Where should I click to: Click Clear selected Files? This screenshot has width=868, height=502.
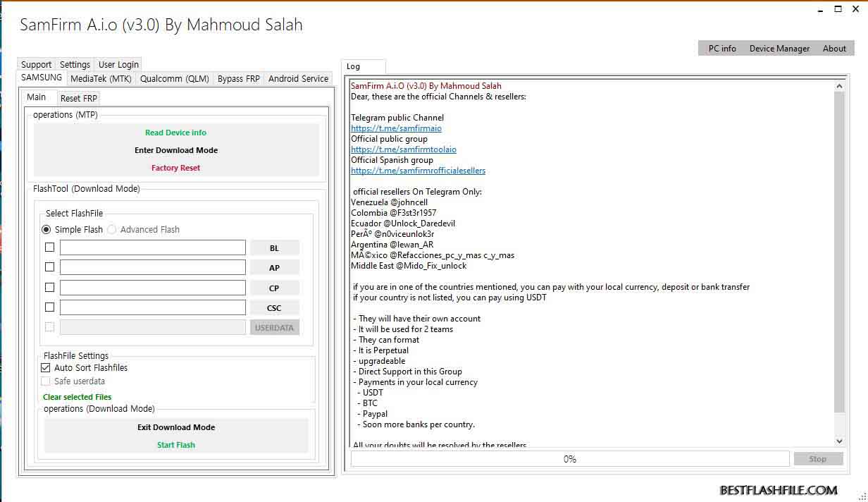click(x=77, y=397)
